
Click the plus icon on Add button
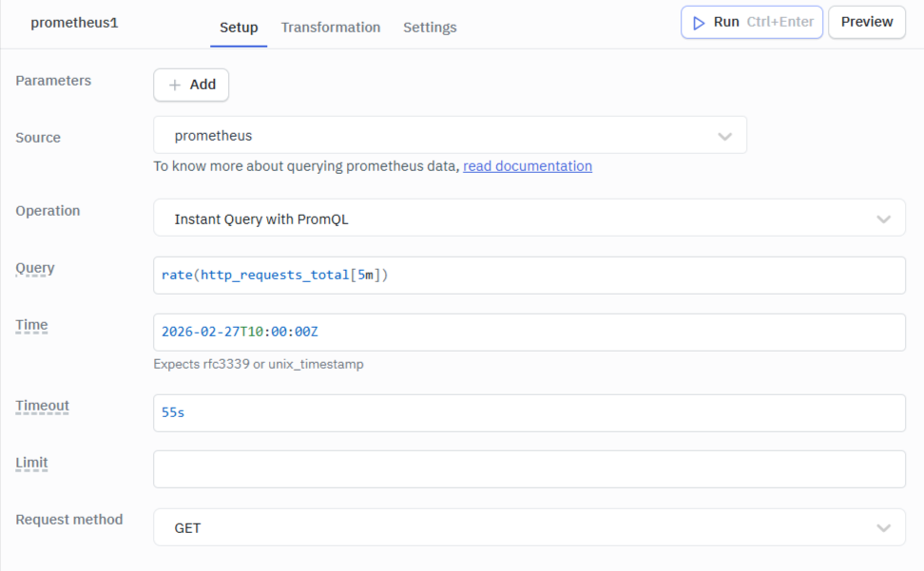(x=174, y=86)
